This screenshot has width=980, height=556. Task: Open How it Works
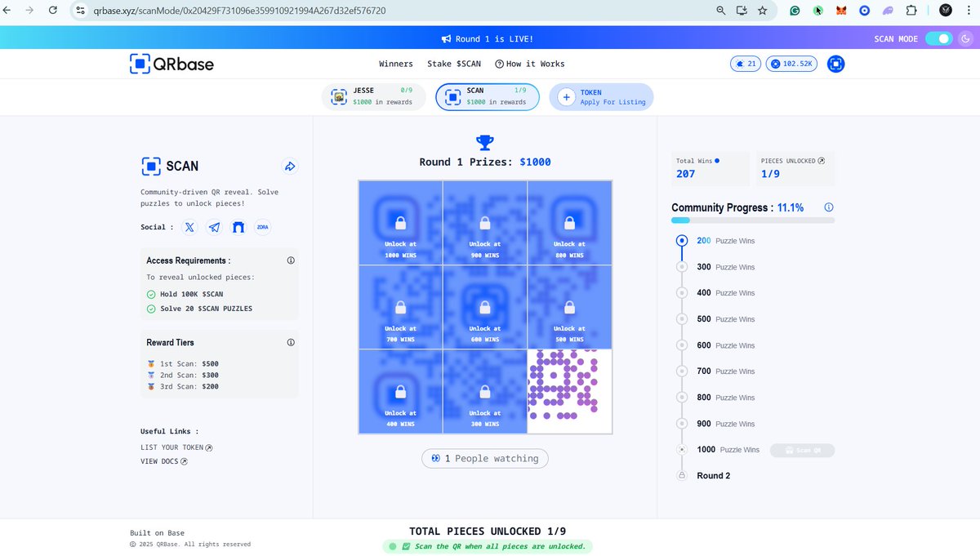pyautogui.click(x=530, y=64)
